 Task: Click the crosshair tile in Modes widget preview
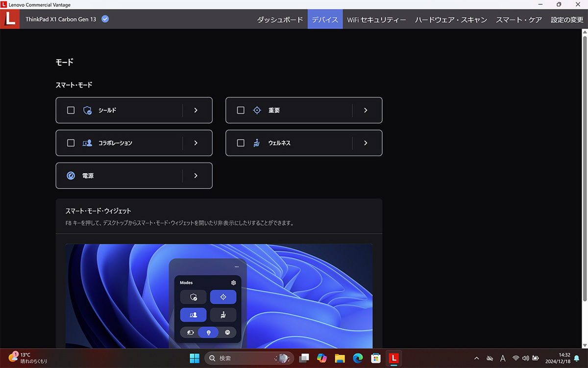(x=223, y=297)
